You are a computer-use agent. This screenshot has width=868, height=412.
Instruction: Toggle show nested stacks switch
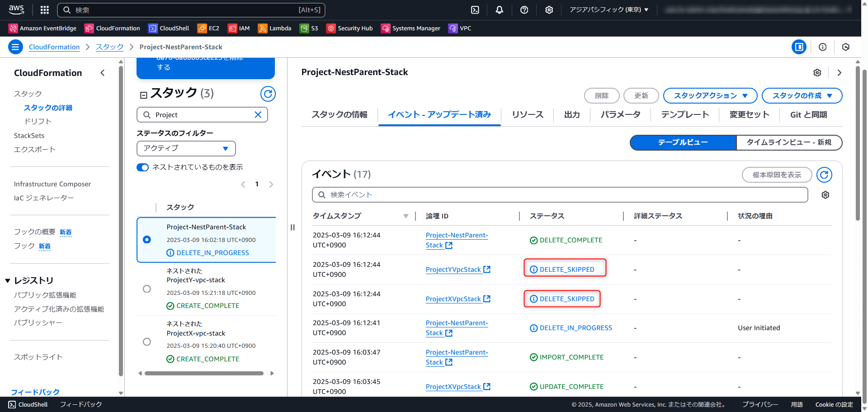[x=142, y=167]
